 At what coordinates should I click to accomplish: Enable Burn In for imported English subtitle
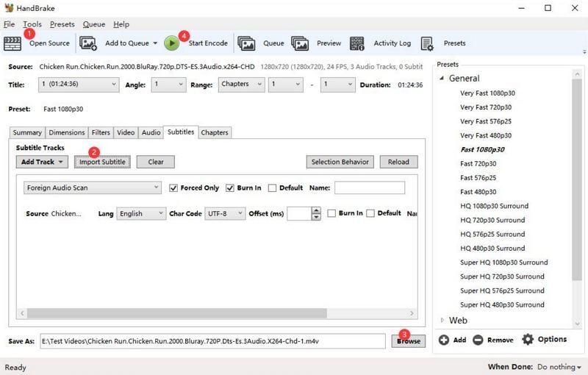(331, 213)
